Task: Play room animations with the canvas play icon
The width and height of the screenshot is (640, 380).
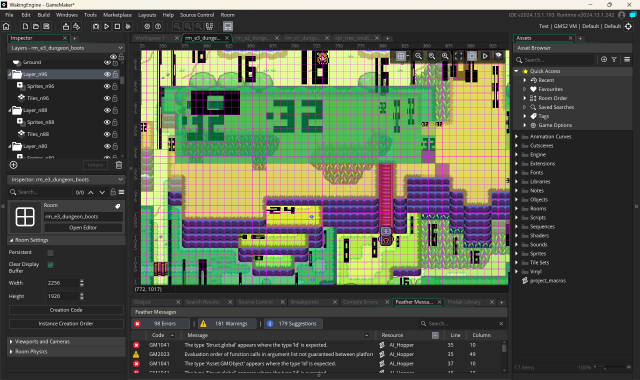Action: pyautogui.click(x=485, y=56)
